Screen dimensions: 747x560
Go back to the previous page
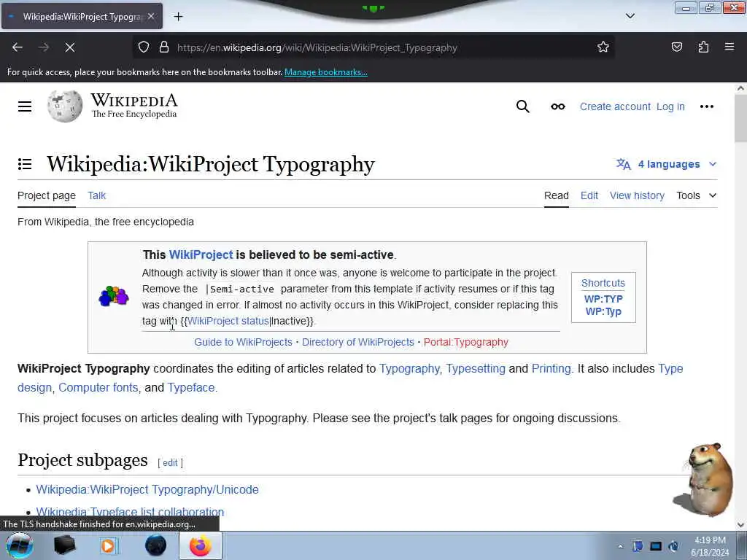[x=18, y=47]
